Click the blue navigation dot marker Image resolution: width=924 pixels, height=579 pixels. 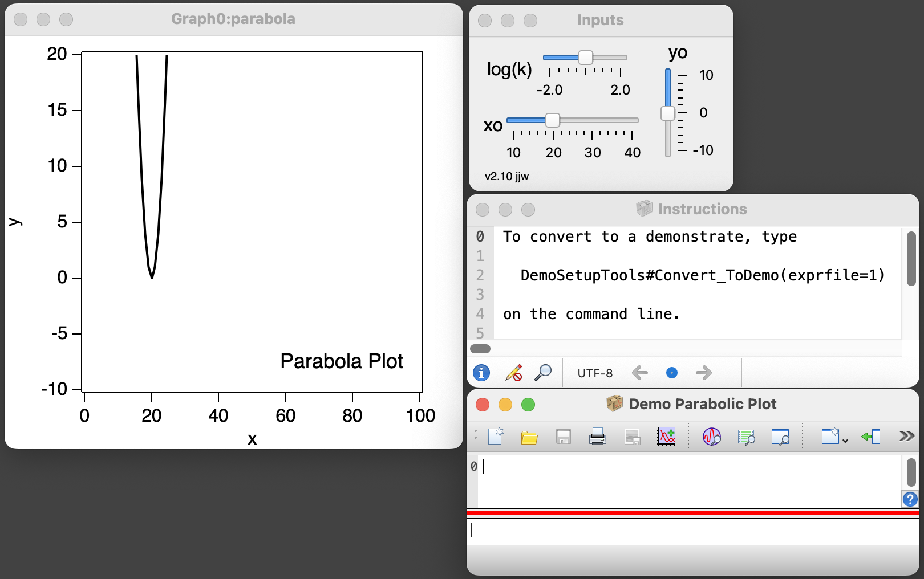(x=671, y=373)
